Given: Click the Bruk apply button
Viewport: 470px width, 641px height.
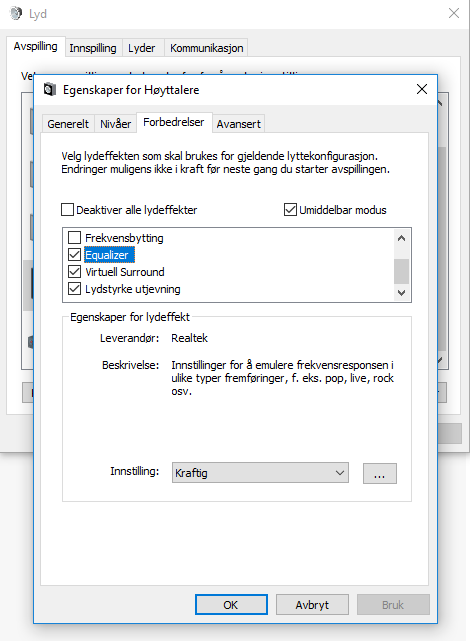Looking at the screenshot, I should click(393, 605).
